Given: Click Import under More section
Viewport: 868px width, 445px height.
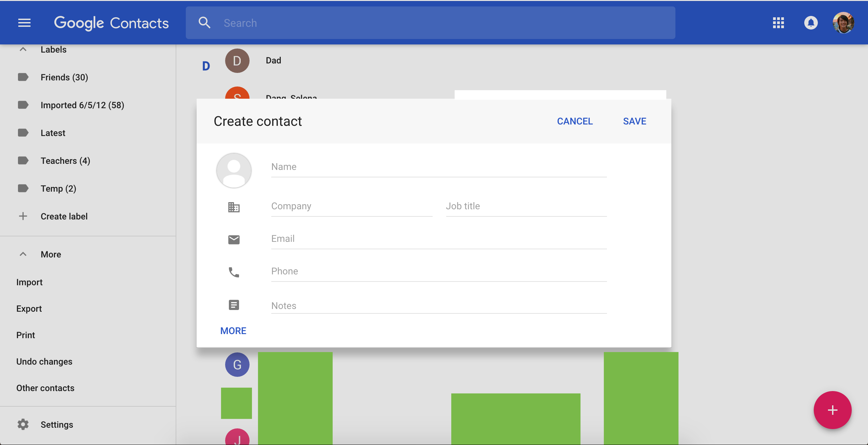Looking at the screenshot, I should point(29,282).
